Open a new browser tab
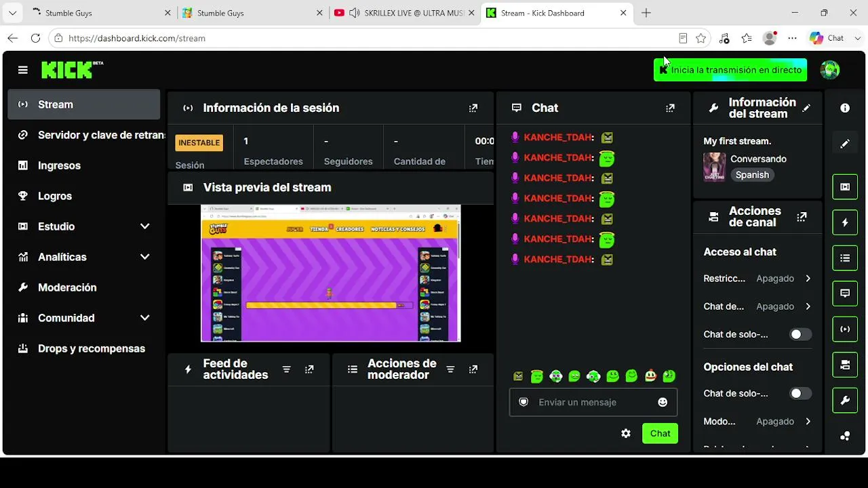This screenshot has width=868, height=488. click(646, 13)
